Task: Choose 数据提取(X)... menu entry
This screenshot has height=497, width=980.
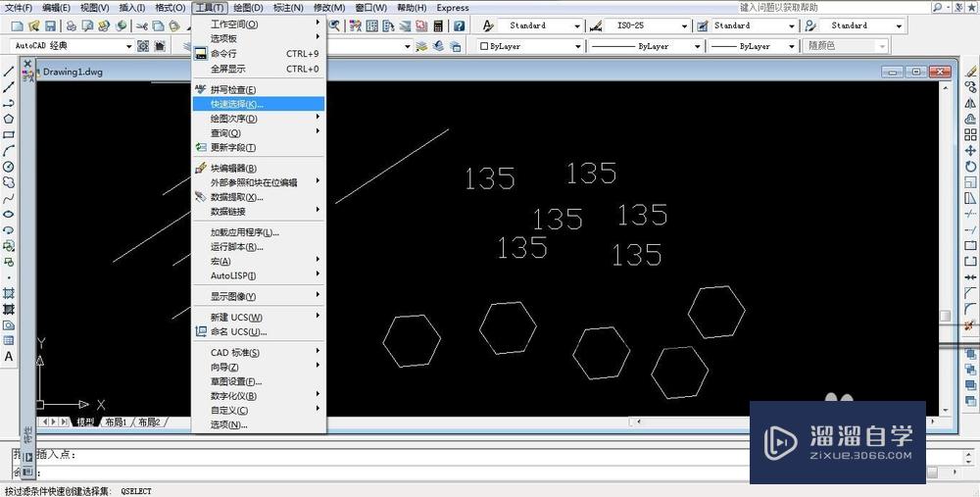Action: pos(259,197)
